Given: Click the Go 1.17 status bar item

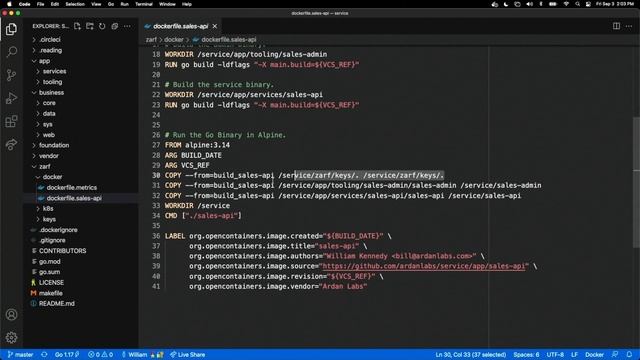Looking at the screenshot, I should [x=67, y=355].
